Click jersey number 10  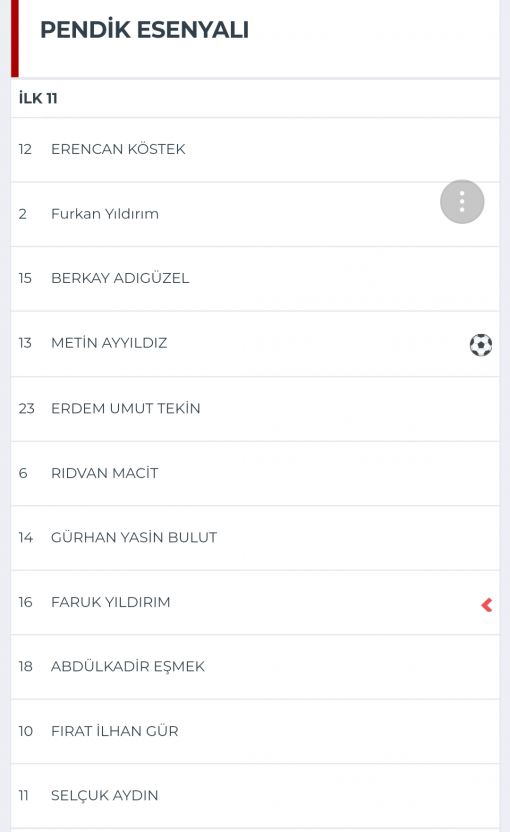pyautogui.click(x=25, y=731)
